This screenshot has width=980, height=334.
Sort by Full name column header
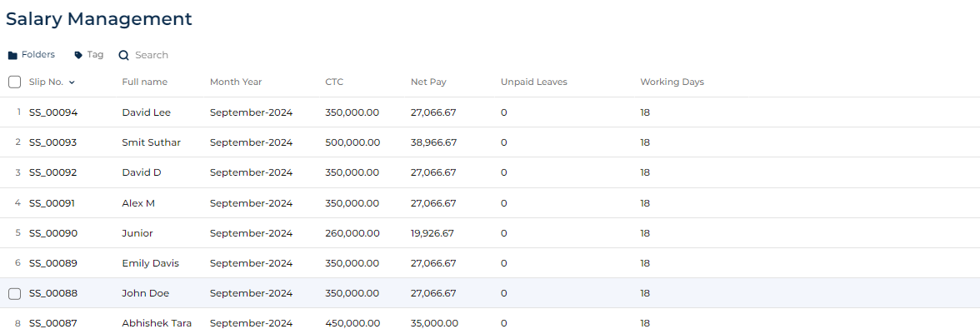pos(144,82)
